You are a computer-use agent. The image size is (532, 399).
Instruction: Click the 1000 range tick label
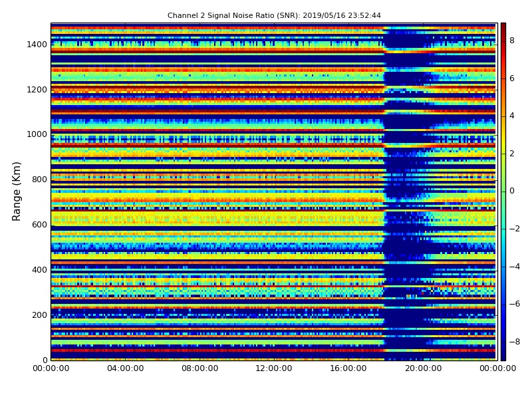pyautogui.click(x=37, y=134)
